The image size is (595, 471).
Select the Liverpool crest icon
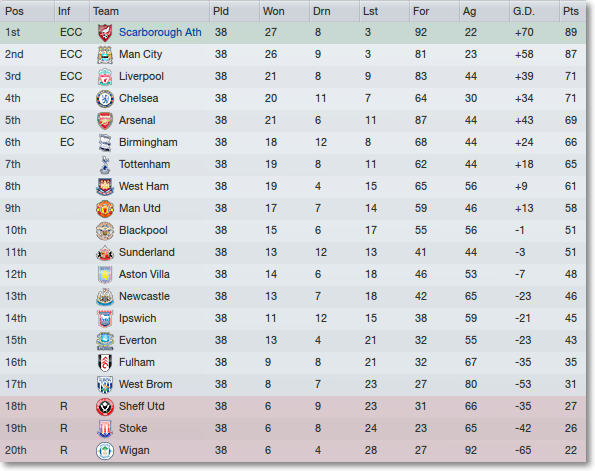tap(105, 77)
